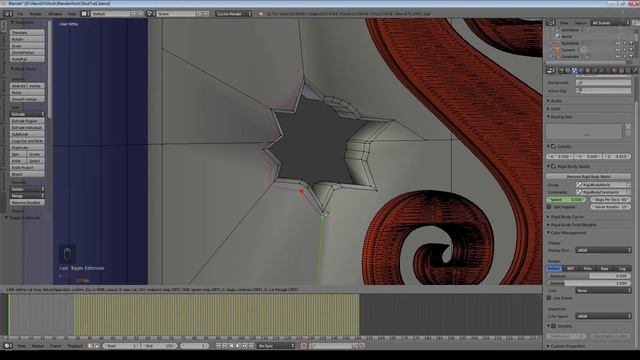Open the timeline Marker menu
This screenshot has width=640, height=360.
point(38,346)
